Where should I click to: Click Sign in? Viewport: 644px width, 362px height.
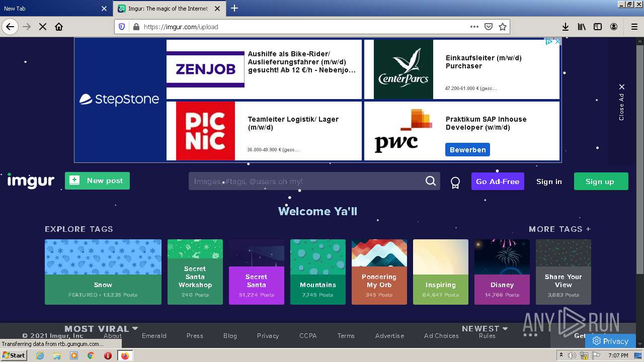tap(549, 182)
